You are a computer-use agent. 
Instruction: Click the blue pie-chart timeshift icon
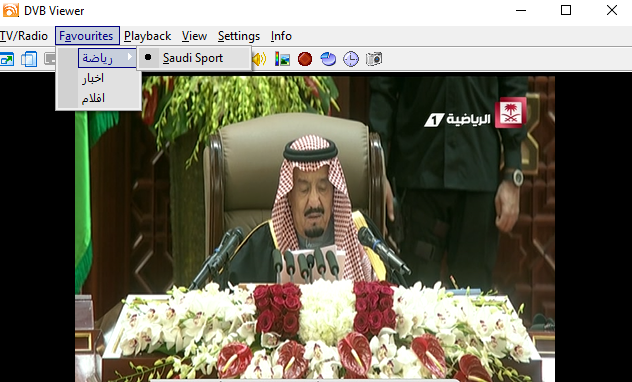coord(328,59)
